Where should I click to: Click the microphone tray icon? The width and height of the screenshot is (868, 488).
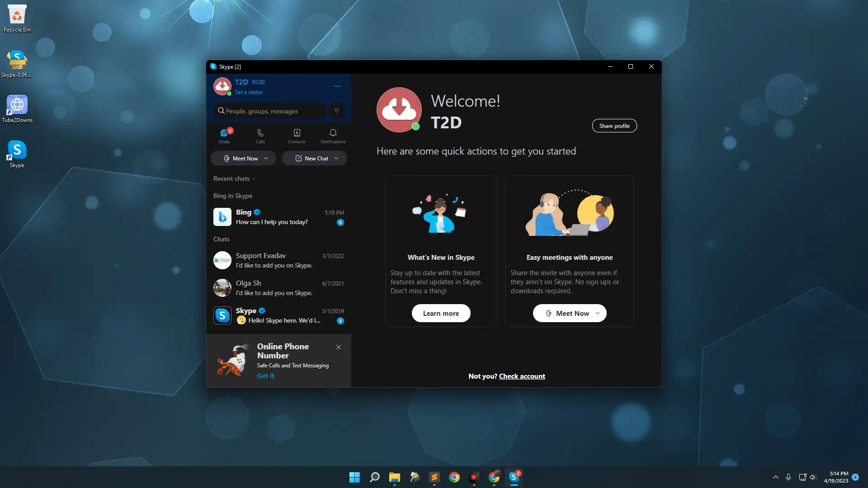pos(788,477)
